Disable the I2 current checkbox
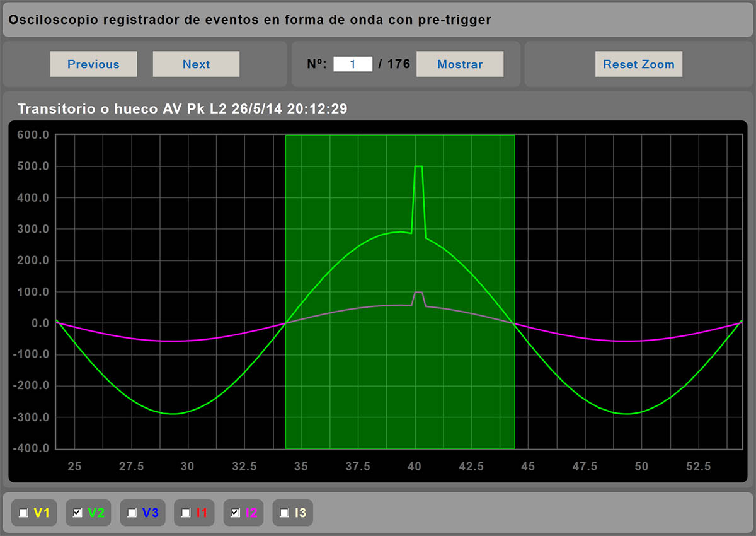 pos(235,513)
